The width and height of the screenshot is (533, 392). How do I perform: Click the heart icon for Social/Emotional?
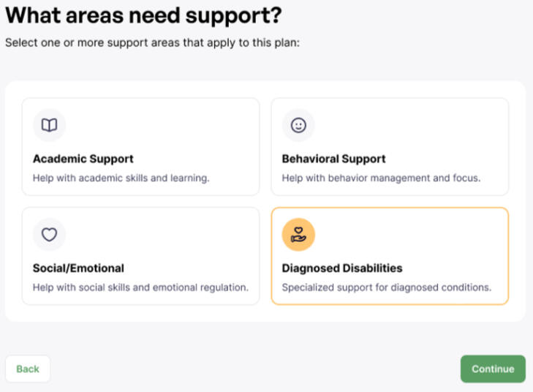pos(49,235)
